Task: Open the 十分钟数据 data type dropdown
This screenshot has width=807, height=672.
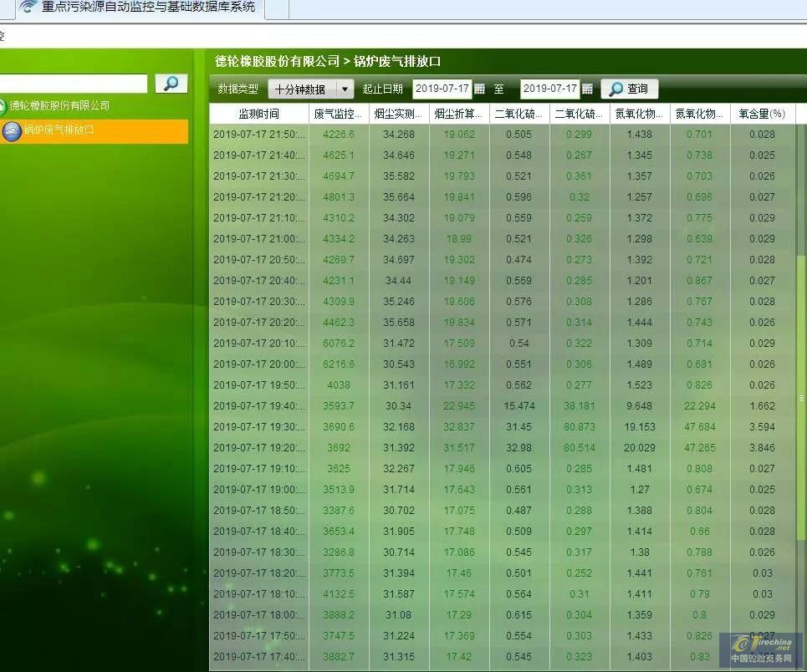Action: pos(310,89)
